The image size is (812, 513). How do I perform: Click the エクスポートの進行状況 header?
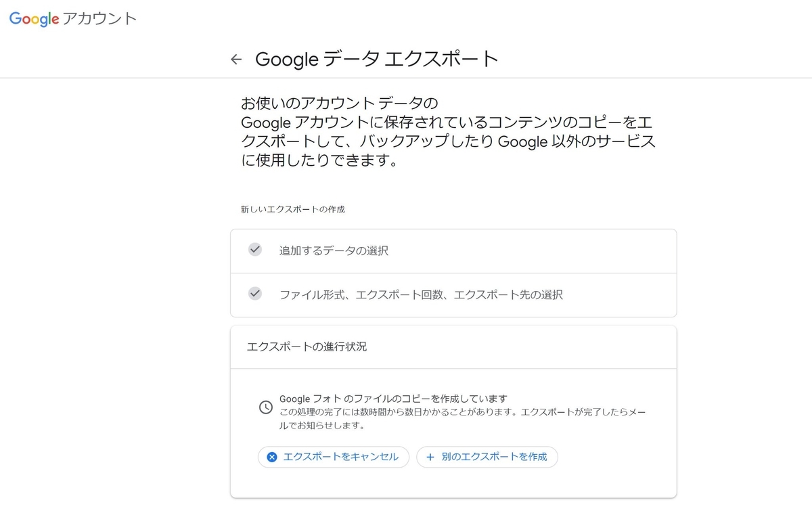tap(307, 347)
